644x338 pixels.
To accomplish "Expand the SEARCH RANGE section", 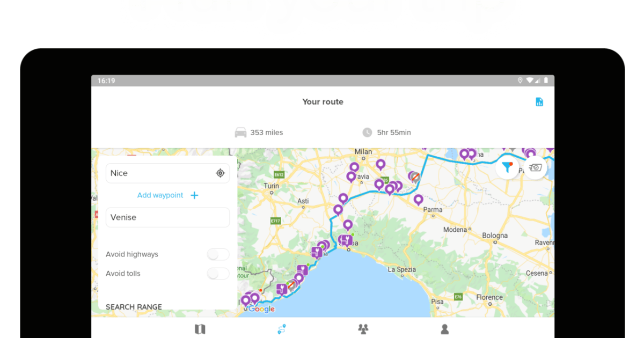I will pos(134,307).
